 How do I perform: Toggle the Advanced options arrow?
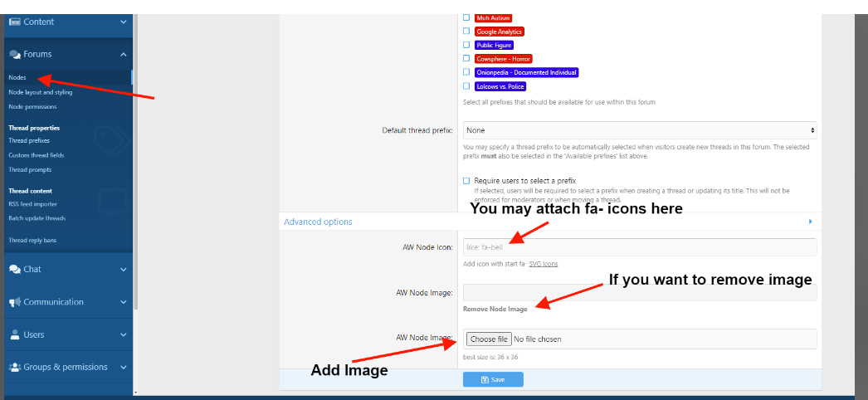pyautogui.click(x=810, y=222)
